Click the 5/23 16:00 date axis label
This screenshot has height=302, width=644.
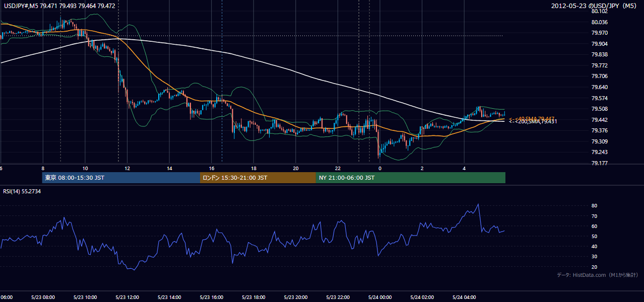[x=212, y=297]
